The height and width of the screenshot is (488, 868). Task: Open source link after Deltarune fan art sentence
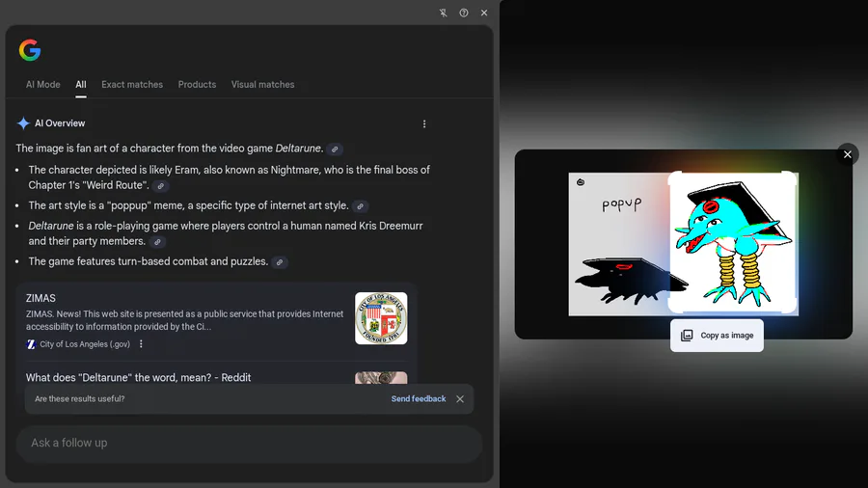coord(335,149)
